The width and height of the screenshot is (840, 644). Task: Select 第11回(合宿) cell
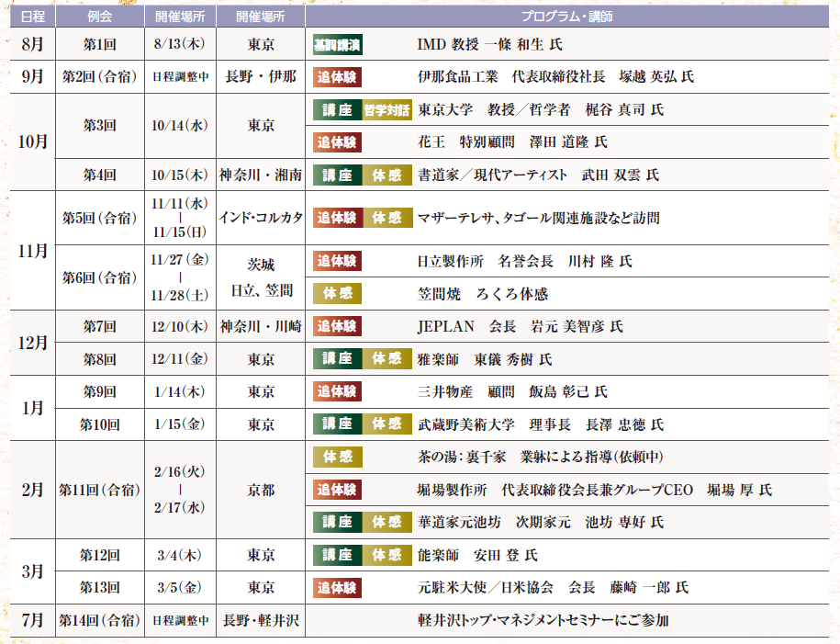coord(100,490)
